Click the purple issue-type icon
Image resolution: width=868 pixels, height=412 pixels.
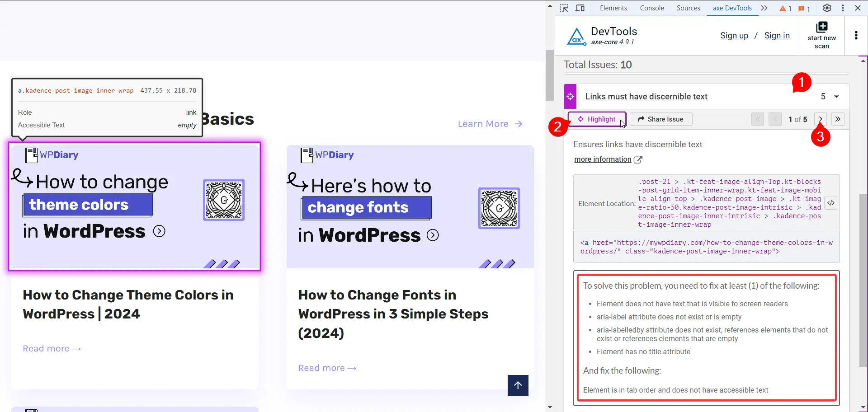pos(570,96)
